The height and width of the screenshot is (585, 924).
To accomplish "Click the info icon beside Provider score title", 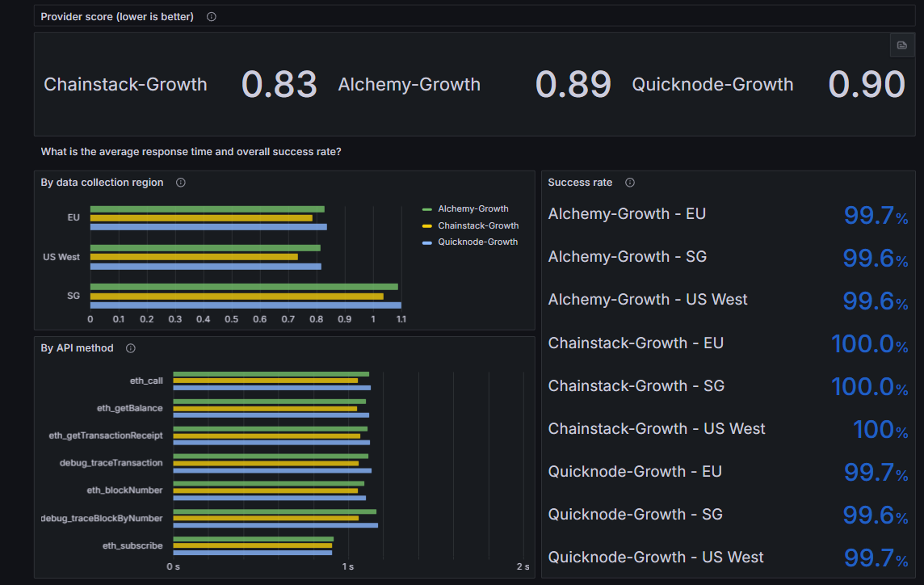I will pyautogui.click(x=212, y=16).
